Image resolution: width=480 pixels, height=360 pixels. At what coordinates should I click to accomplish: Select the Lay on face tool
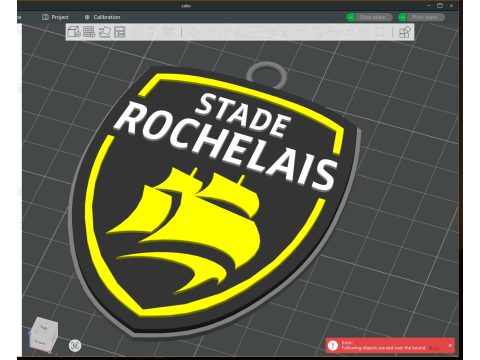239,32
